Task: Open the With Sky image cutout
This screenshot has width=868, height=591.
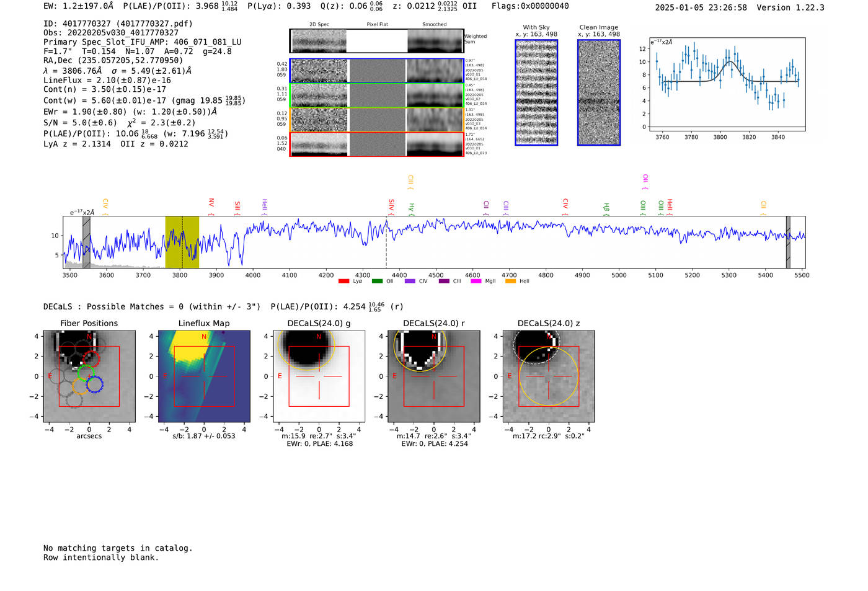Action: 536,92
